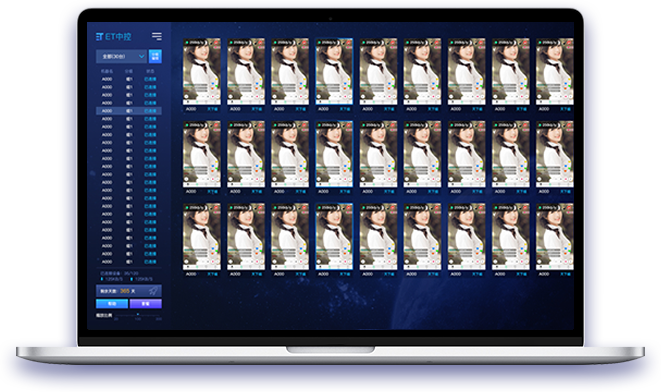
Task: Click the red icon on the top-left phone preview
Action: coord(216,42)
